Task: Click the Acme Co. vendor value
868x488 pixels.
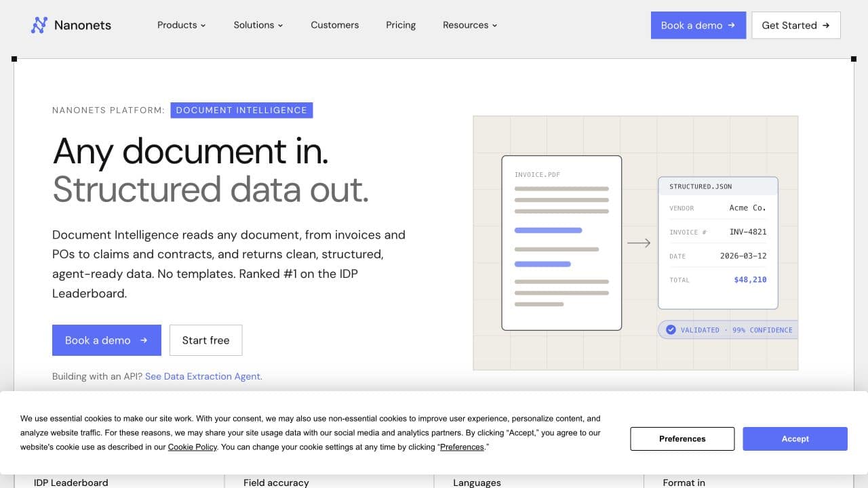Action: point(748,208)
